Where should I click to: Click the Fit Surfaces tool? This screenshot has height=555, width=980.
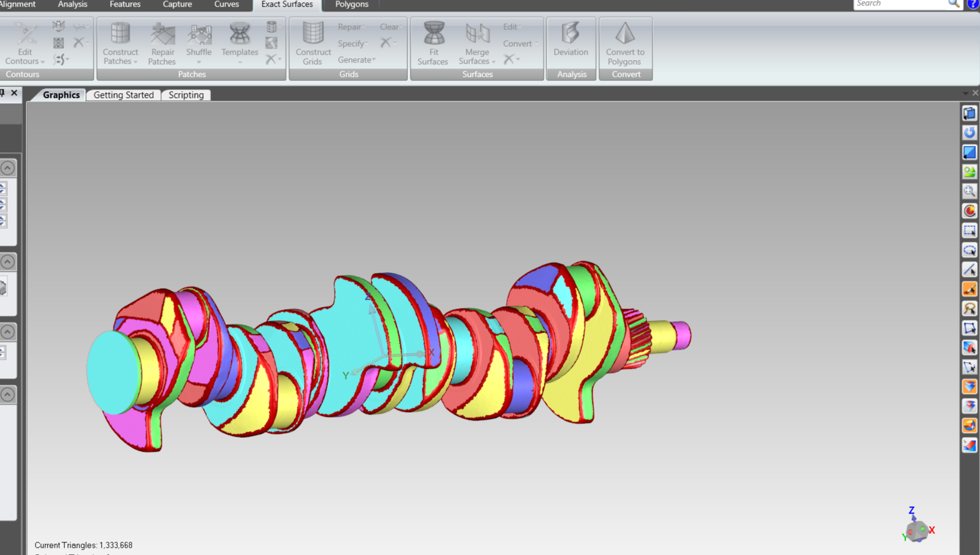click(x=433, y=44)
